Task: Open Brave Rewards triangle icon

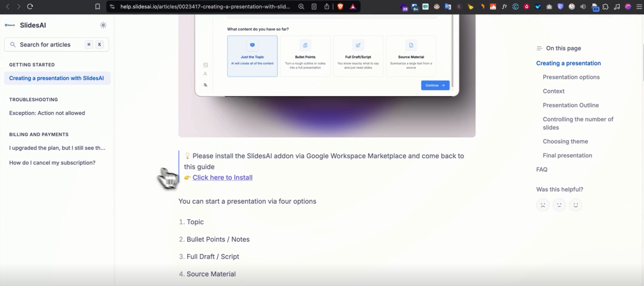Action: (x=353, y=6)
